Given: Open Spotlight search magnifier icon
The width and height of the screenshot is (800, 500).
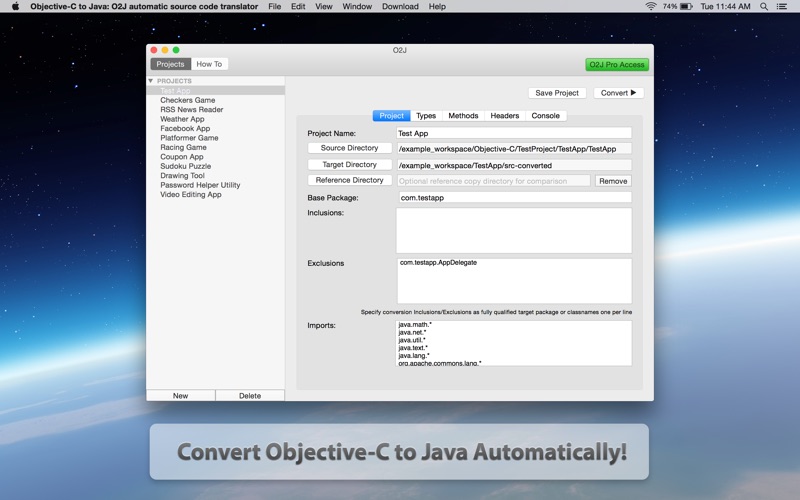Looking at the screenshot, I should [x=764, y=6].
